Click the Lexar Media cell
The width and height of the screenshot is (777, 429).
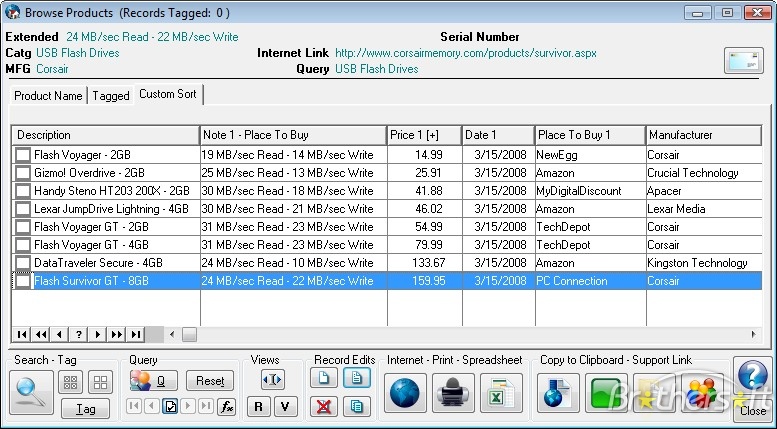click(704, 209)
